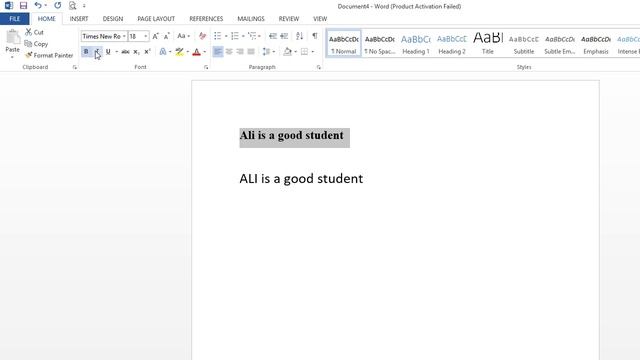Screen dimensions: 640x360
Task: Toggle Subscript formatting
Action: 136,52
